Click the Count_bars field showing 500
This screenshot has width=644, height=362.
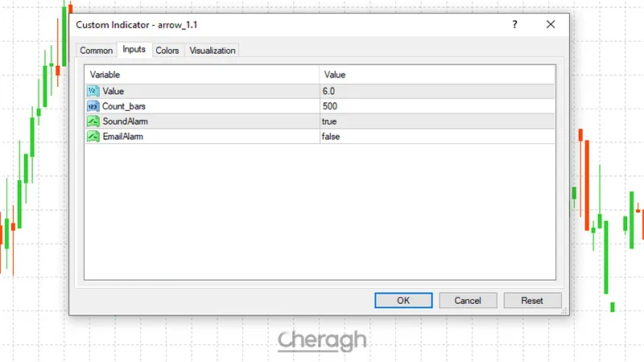(436, 106)
